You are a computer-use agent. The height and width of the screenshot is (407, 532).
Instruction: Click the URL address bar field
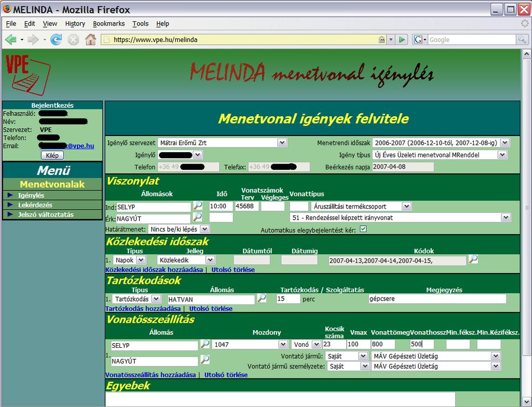tap(244, 39)
